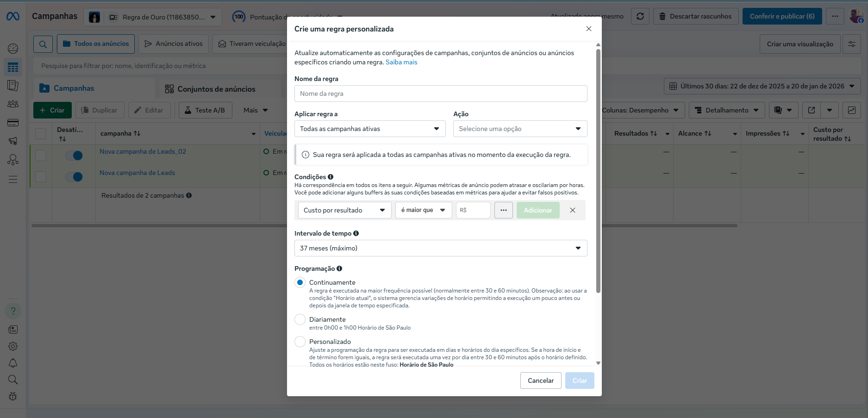Image resolution: width=868 pixels, height=418 pixels.
Task: Select the Diariamente schedule option
Action: [300, 319]
